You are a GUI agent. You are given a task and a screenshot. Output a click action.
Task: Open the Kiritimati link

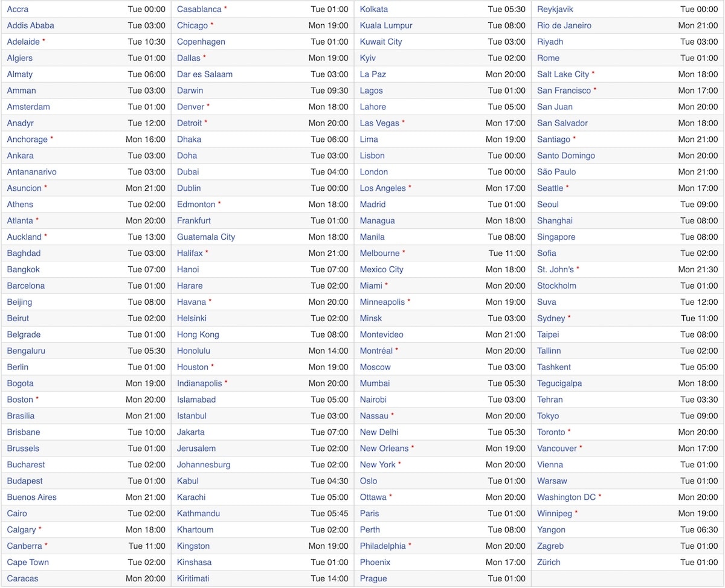(193, 578)
